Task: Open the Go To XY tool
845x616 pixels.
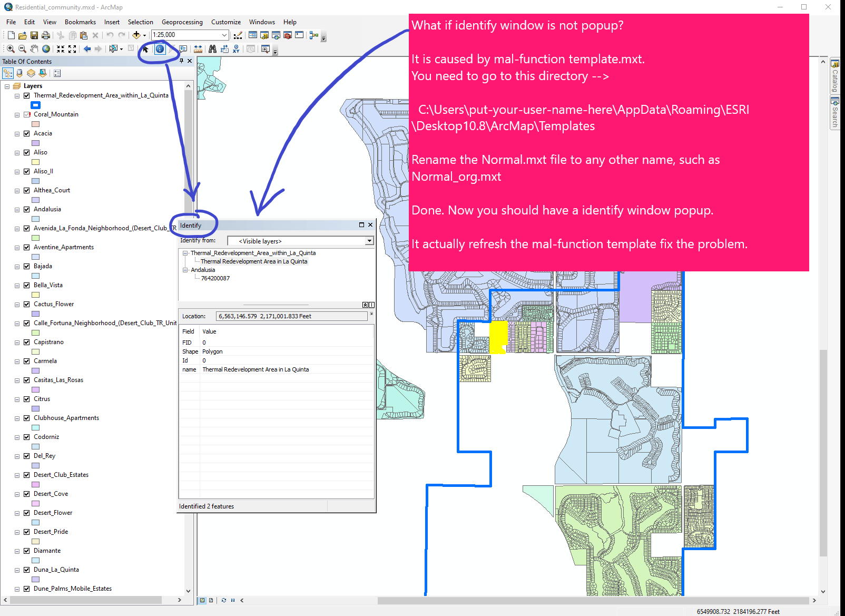Action: 235,49
